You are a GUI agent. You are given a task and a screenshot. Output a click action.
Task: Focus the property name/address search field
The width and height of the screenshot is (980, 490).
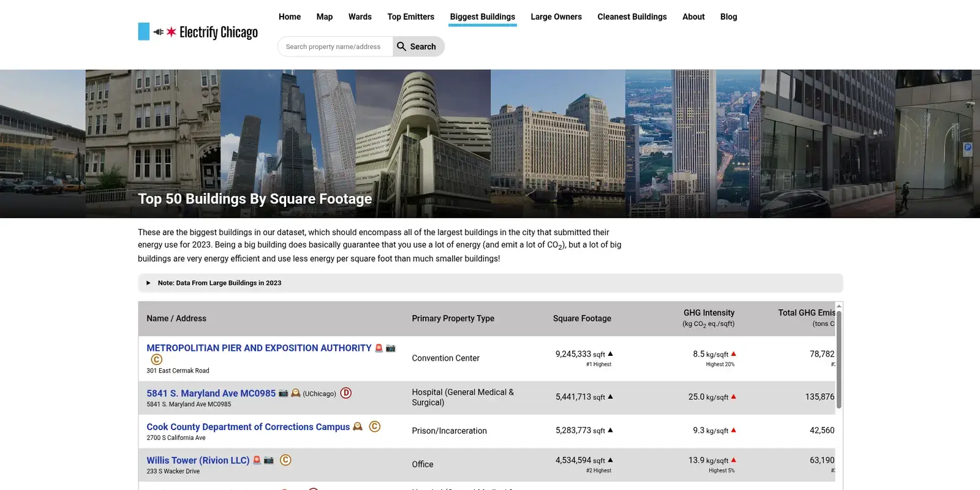334,47
